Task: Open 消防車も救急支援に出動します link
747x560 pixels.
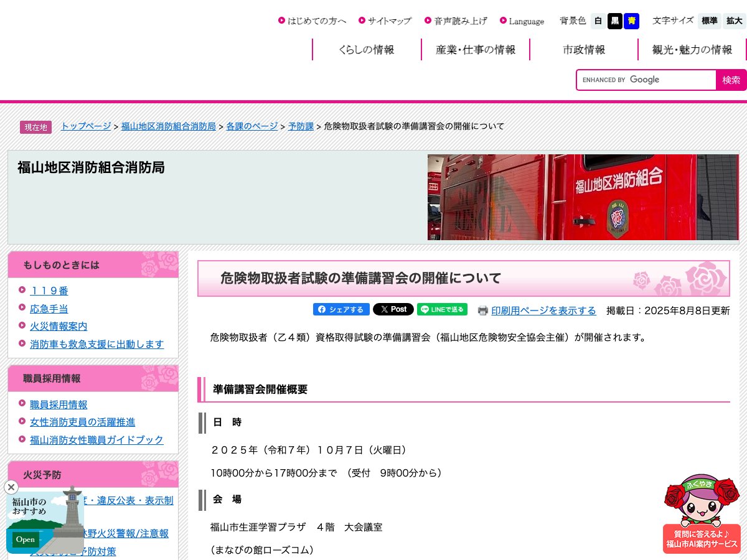Action: [97, 344]
